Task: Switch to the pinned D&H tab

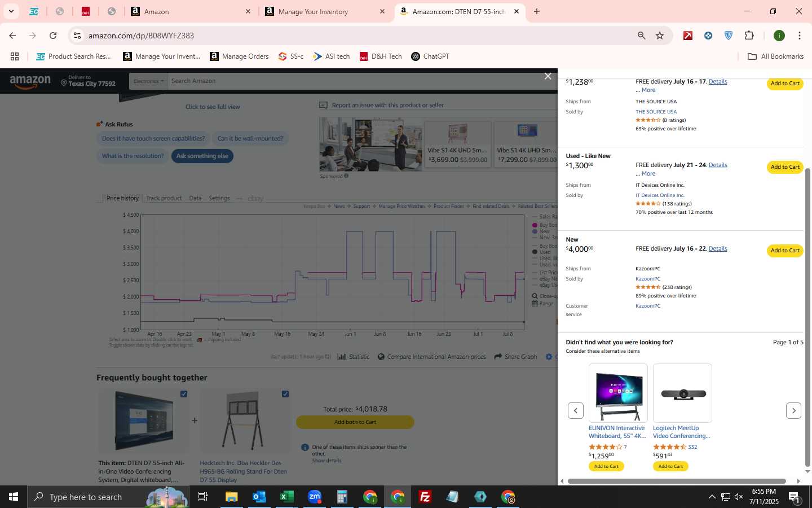Action: pos(86,11)
